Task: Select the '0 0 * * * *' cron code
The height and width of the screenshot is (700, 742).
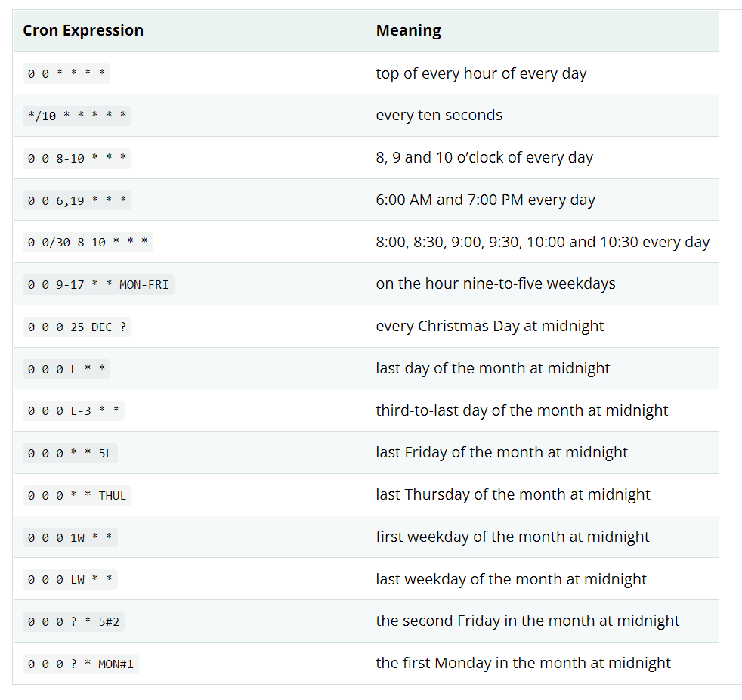Action: point(66,74)
